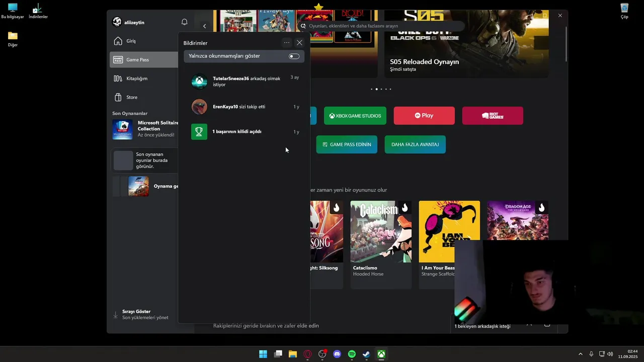Open Çöp recycle bin on desktop
The width and height of the screenshot is (644, 362).
(x=624, y=11)
